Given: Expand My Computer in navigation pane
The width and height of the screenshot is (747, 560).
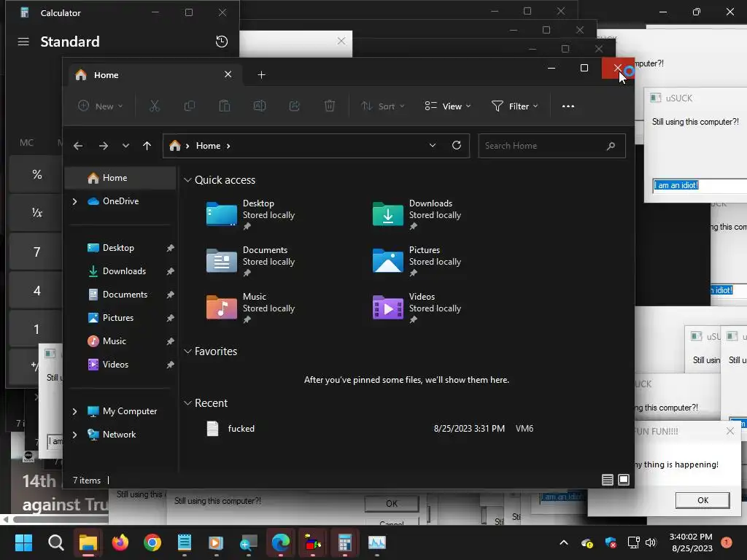Looking at the screenshot, I should pos(75,411).
